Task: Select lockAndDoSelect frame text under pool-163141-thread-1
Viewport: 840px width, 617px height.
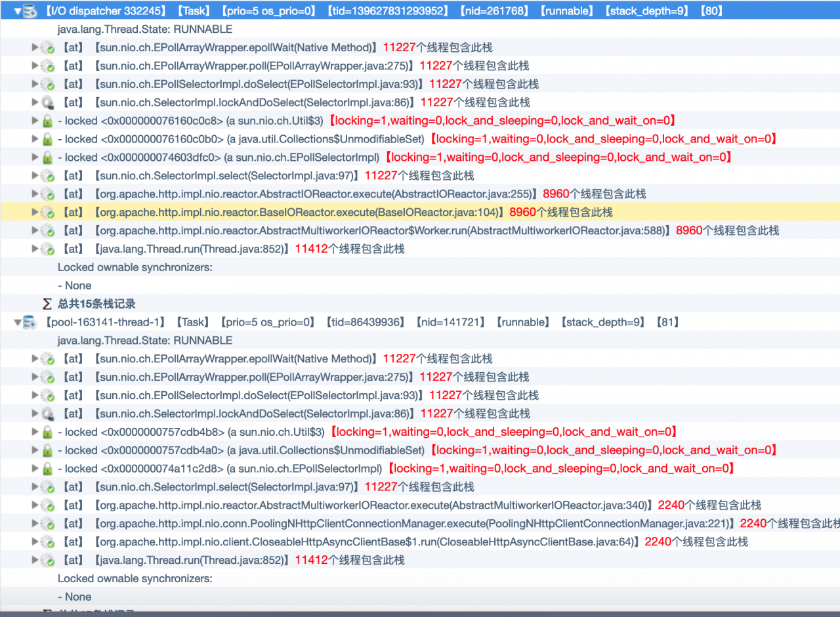Action: tap(255, 414)
